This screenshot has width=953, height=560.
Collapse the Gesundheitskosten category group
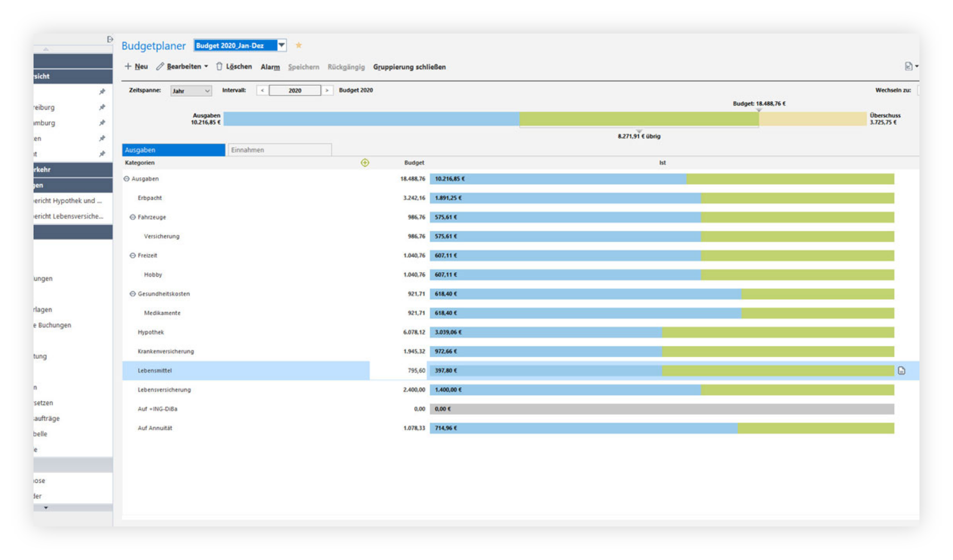click(133, 294)
